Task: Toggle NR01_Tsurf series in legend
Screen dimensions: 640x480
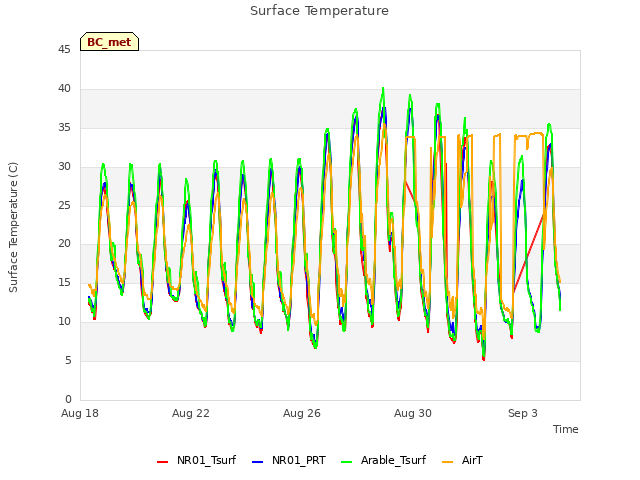Action: point(196,460)
